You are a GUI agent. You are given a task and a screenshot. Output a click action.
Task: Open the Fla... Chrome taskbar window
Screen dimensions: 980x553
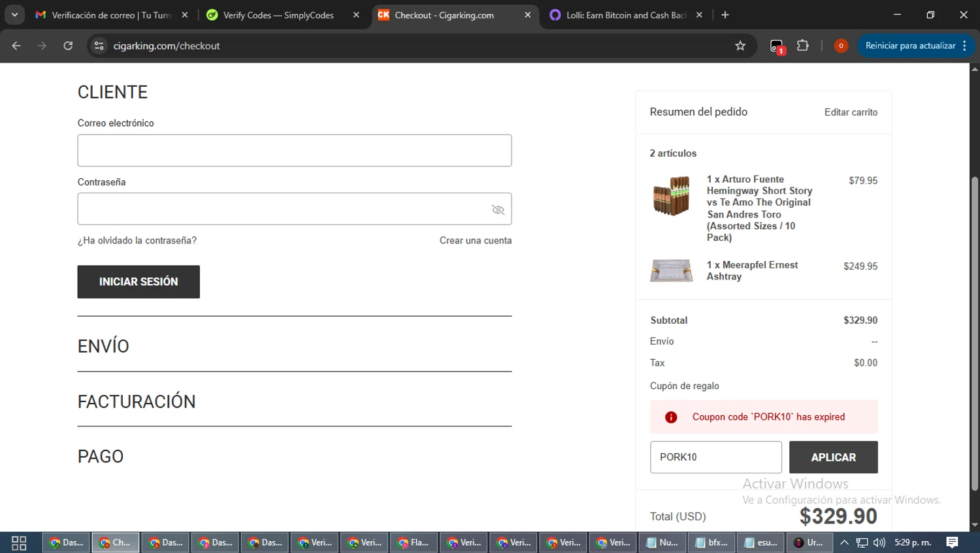coord(413,543)
